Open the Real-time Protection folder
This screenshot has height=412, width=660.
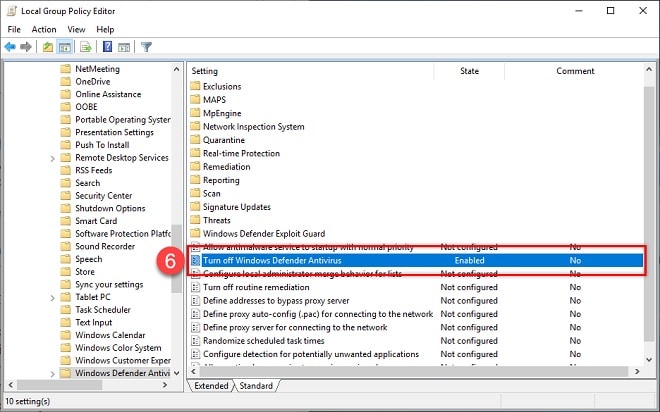[x=241, y=153]
